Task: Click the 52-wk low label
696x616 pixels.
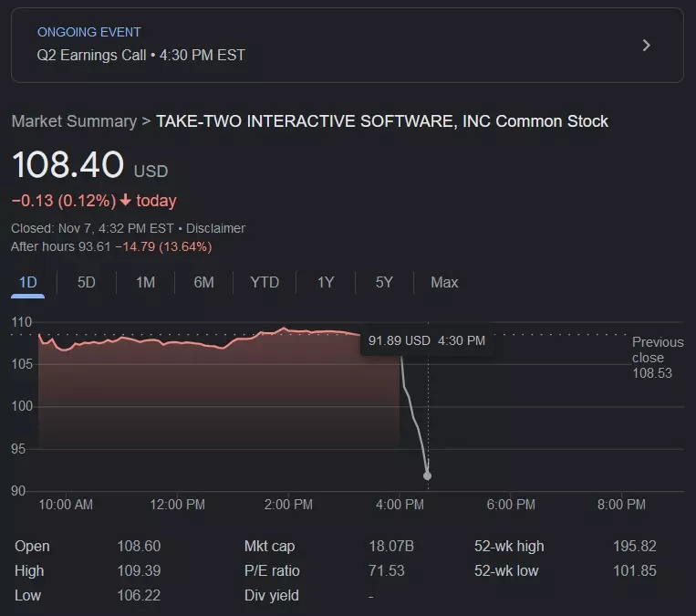Action: pos(506,570)
